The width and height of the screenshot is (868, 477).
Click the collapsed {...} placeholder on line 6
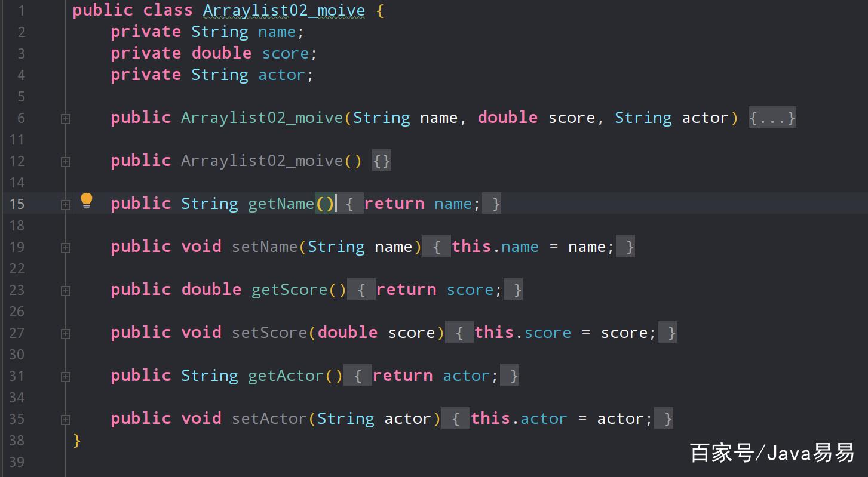click(x=772, y=118)
